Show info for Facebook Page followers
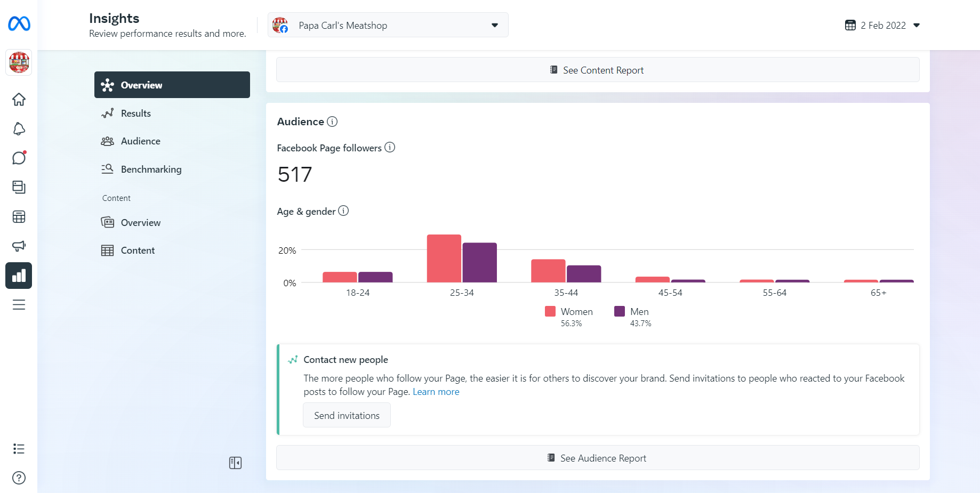 [390, 147]
